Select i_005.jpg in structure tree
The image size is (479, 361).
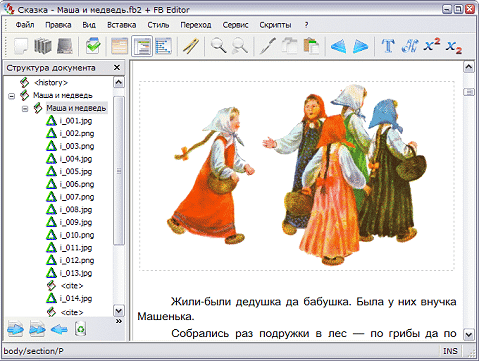click(76, 171)
